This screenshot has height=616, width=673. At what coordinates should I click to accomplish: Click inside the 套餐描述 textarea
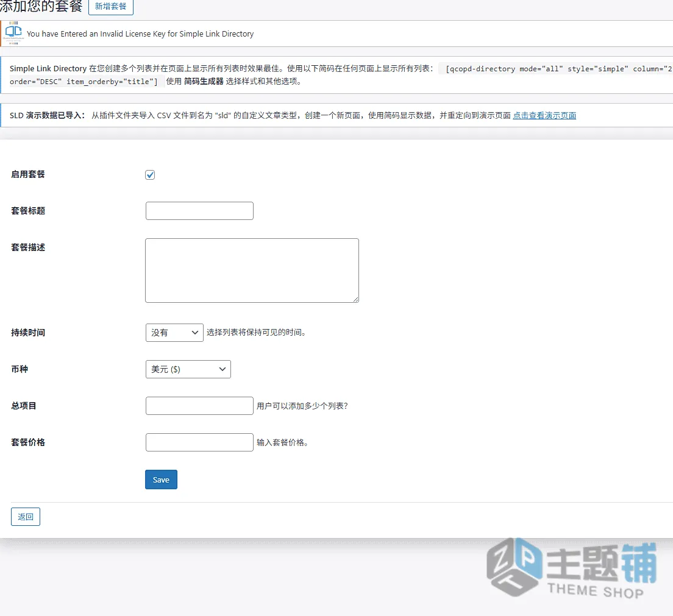[x=252, y=271]
